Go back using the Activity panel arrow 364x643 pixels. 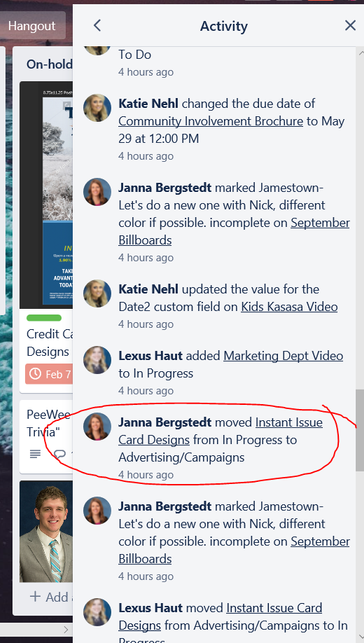click(x=97, y=26)
